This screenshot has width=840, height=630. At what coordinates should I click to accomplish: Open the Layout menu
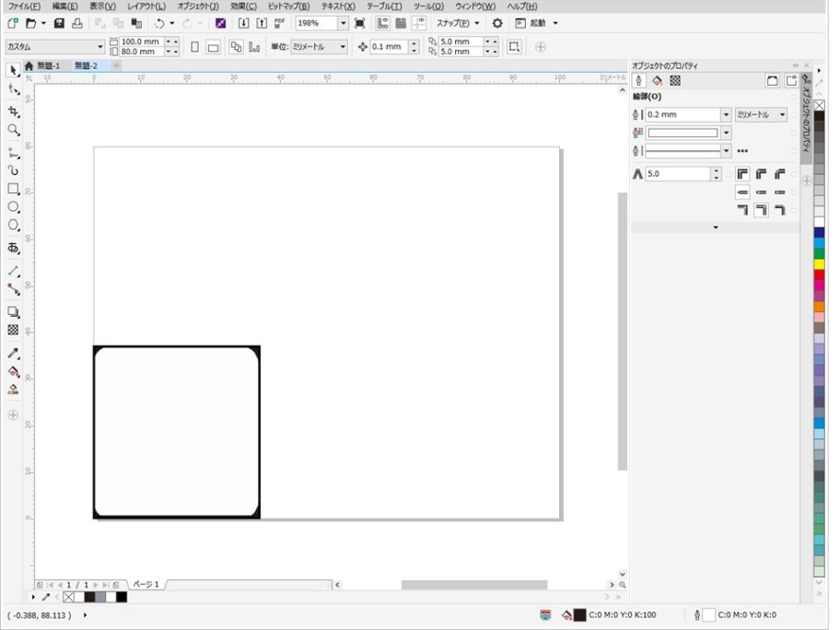(x=146, y=6)
